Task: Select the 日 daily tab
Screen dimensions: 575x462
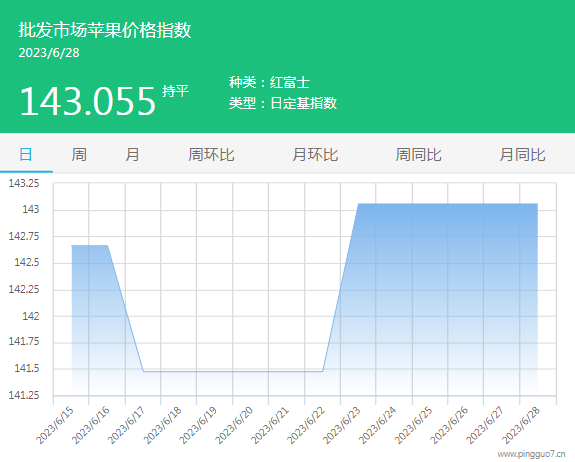Action: tap(26, 154)
